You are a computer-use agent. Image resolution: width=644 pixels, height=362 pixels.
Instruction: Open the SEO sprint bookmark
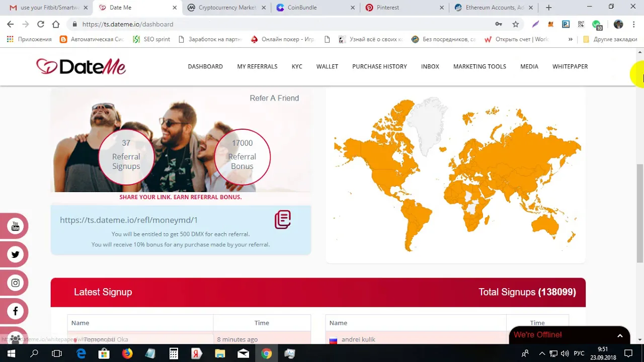point(151,39)
